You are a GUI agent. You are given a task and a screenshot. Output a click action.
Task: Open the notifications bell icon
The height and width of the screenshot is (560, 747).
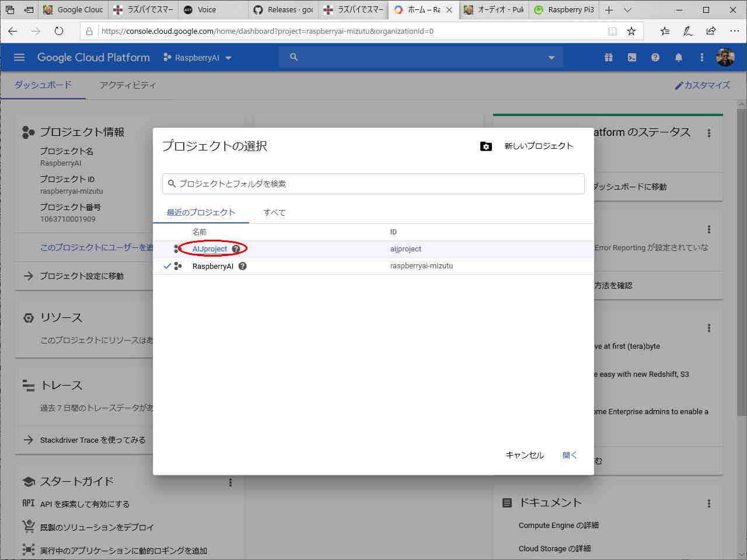pos(679,57)
